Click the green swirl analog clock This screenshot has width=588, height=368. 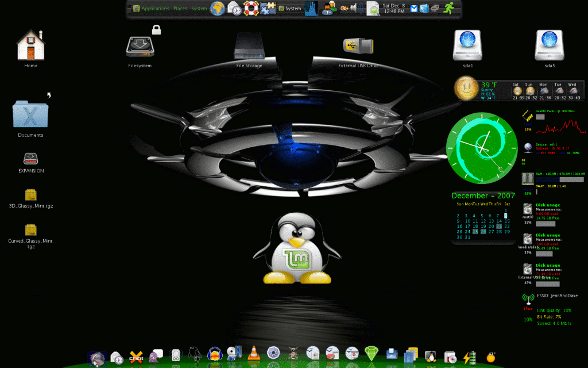[x=482, y=148]
